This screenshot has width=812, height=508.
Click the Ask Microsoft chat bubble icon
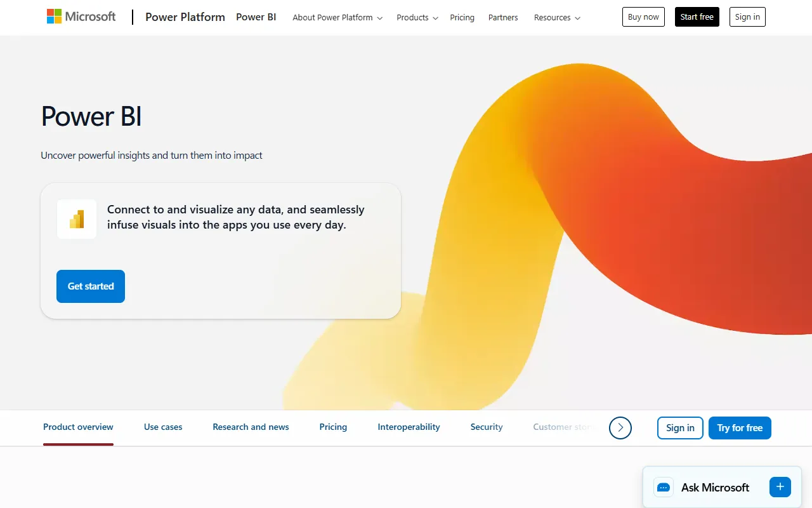(664, 487)
